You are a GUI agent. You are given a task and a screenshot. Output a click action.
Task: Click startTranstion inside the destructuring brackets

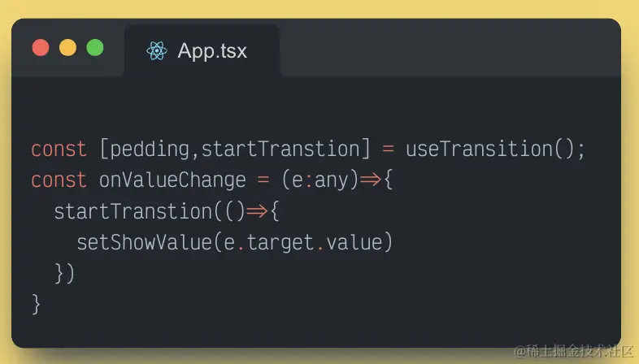point(280,149)
